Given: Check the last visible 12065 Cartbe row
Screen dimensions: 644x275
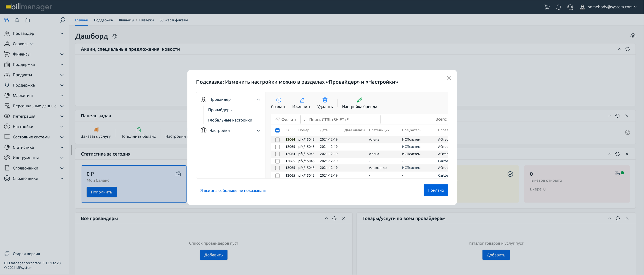Looking at the screenshot, I should (277, 175).
